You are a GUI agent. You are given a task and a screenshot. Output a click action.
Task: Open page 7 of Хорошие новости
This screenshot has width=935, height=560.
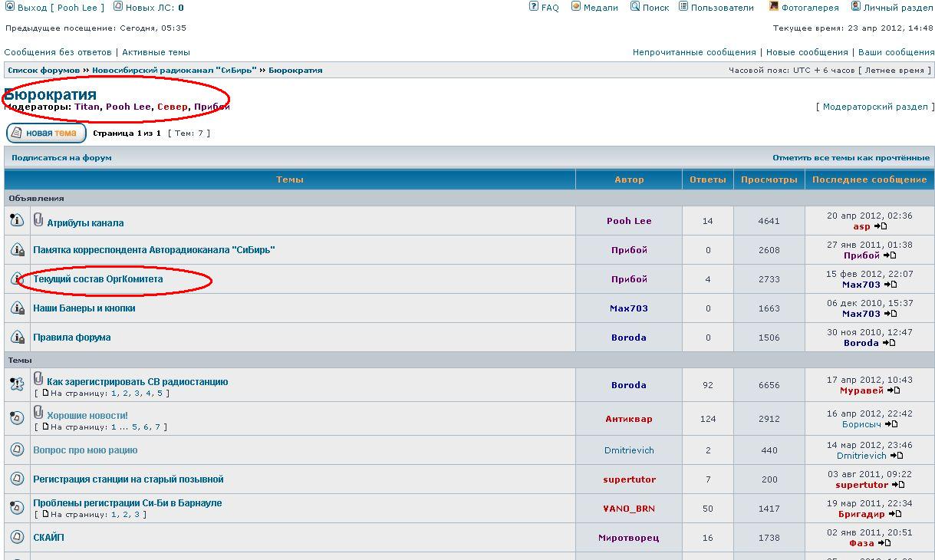pyautogui.click(x=157, y=427)
